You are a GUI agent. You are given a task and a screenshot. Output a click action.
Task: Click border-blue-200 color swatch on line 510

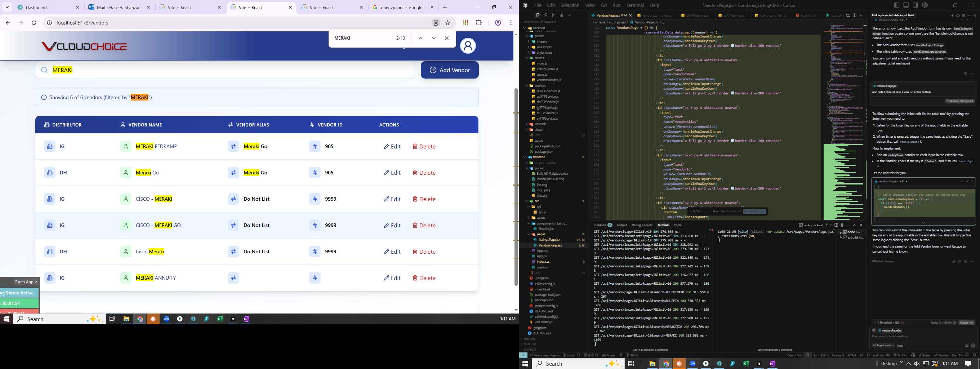coord(733,46)
